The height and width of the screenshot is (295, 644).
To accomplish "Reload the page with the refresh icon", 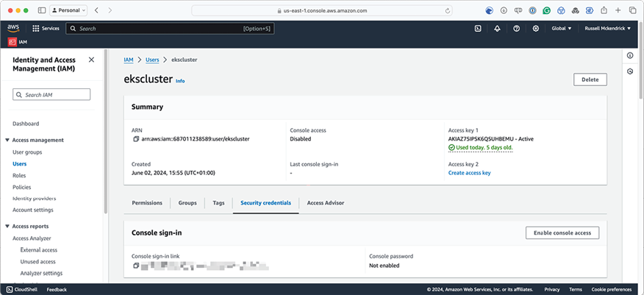I will coord(447,11).
